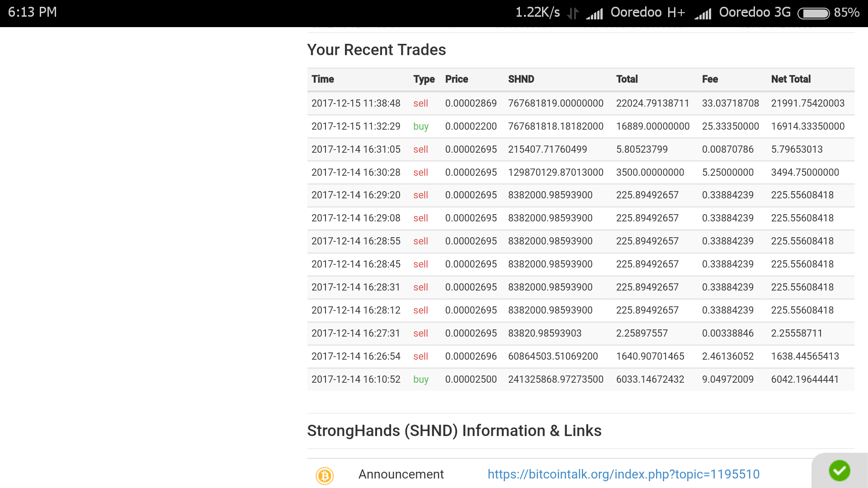868x488 pixels.
Task: Select the 2017-12-14 16:28:55 trade time
Action: click(356, 241)
